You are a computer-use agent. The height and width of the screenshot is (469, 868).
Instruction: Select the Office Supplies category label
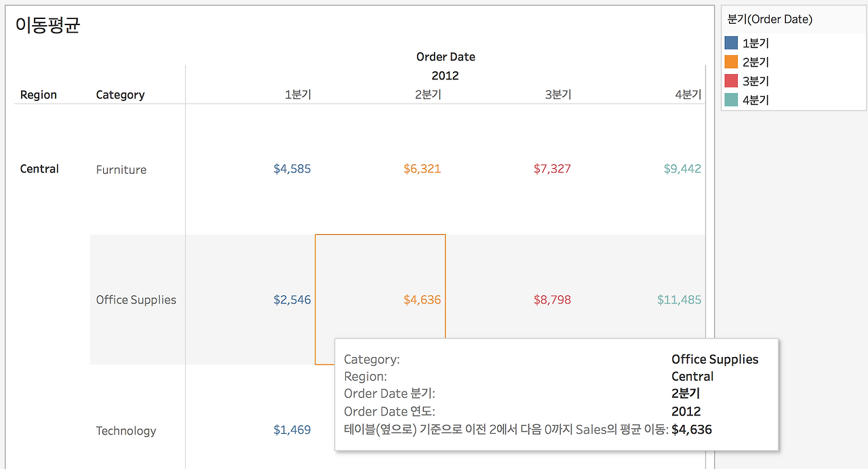coord(136,300)
